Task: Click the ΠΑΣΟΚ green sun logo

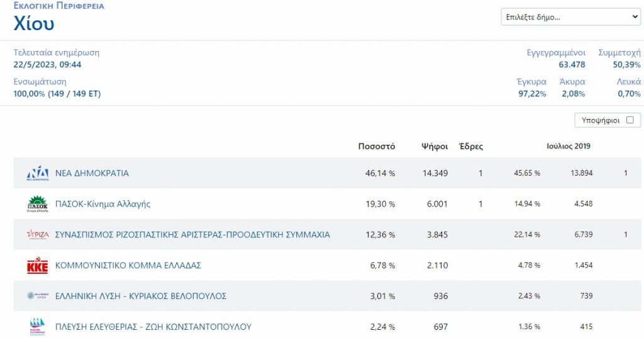Action: point(37,204)
